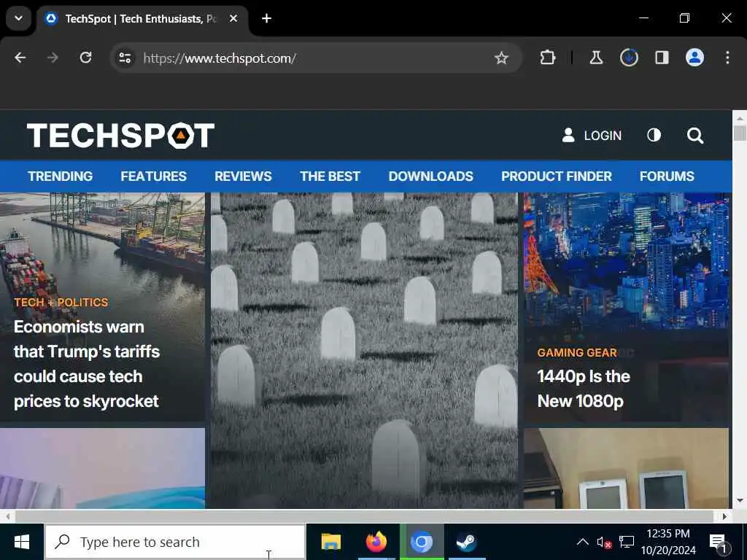Toggle the dark/light theme contrast icon
This screenshot has height=560, width=747.
[x=654, y=135]
